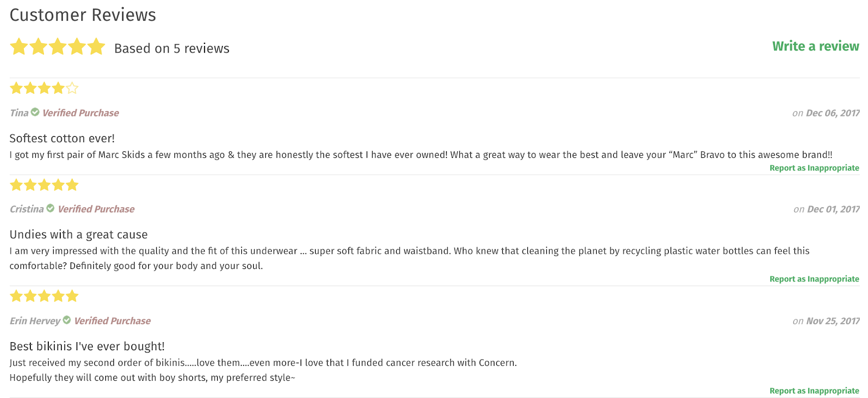Screen dimensions: 868x398
Task: Click the overall five-star rating summary
Action: click(58, 47)
